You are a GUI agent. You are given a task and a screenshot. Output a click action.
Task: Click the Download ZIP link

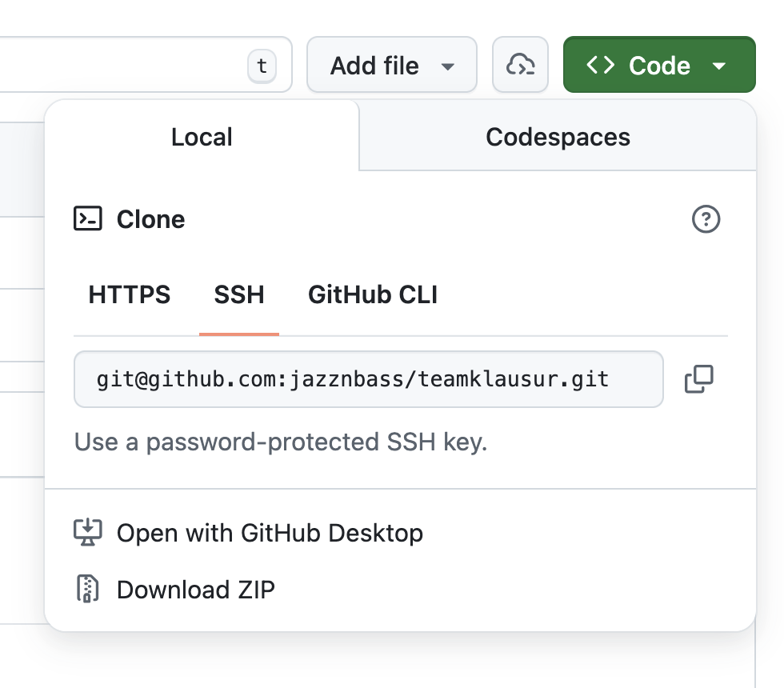(196, 590)
